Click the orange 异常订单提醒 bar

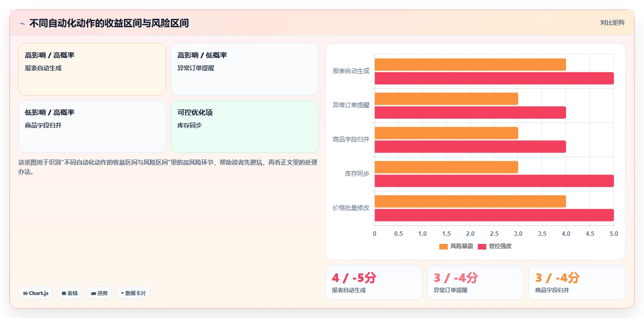click(x=446, y=98)
